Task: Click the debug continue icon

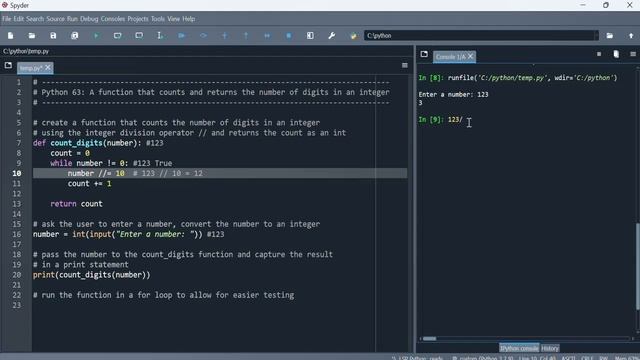Action: click(267, 36)
